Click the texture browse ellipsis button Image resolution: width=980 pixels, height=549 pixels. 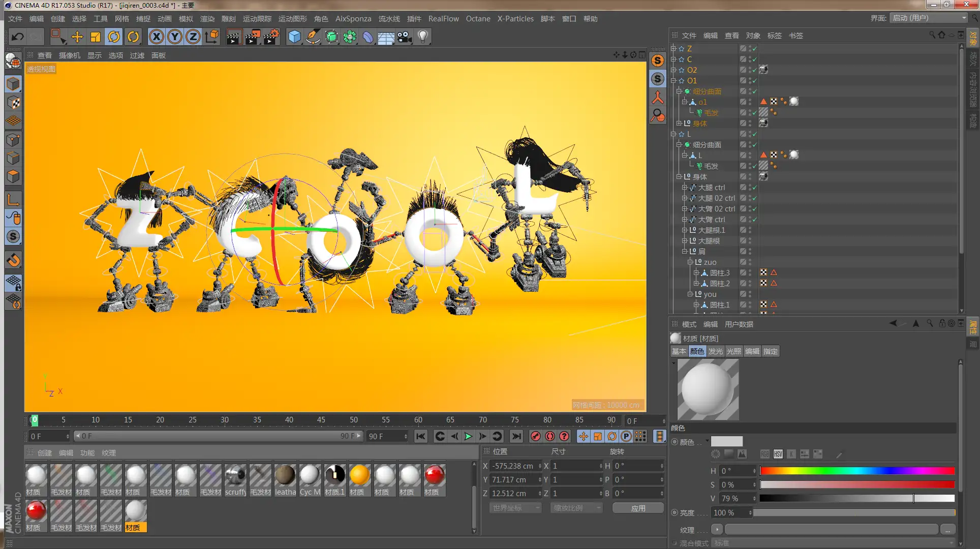(947, 530)
